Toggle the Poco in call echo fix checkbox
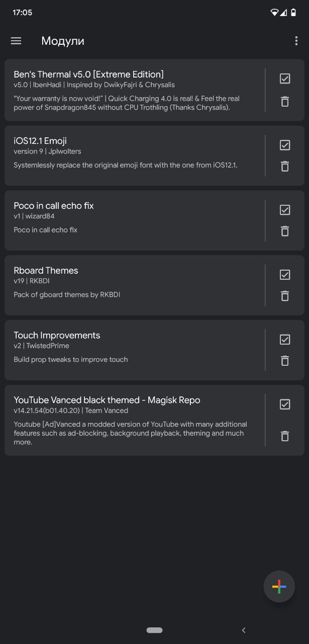 click(285, 210)
